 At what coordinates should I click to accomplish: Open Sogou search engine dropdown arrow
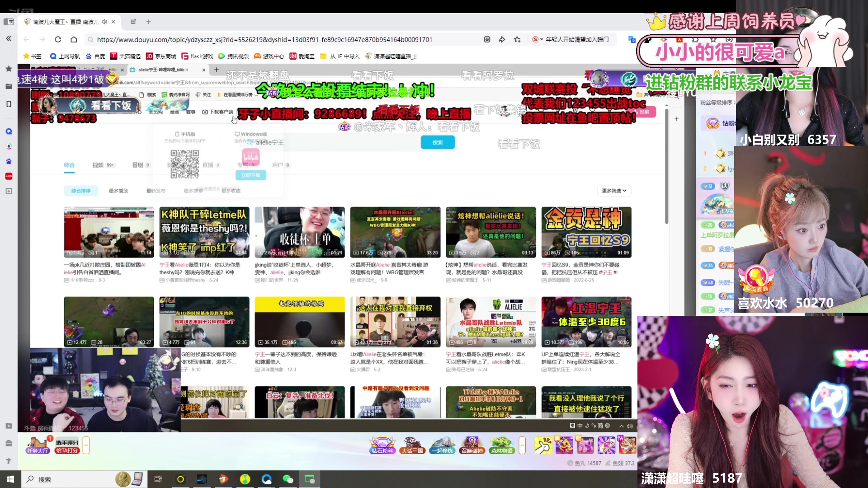pyautogui.click(x=542, y=40)
